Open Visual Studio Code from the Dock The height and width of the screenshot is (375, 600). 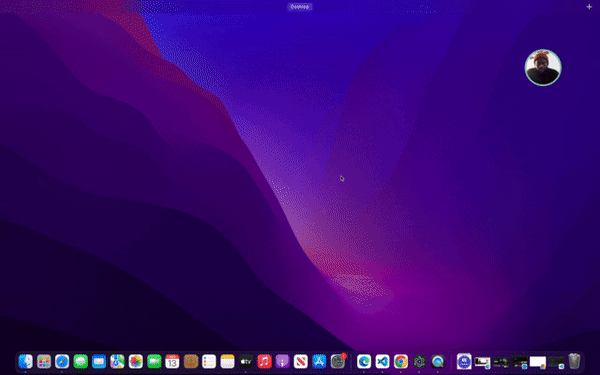point(382,361)
